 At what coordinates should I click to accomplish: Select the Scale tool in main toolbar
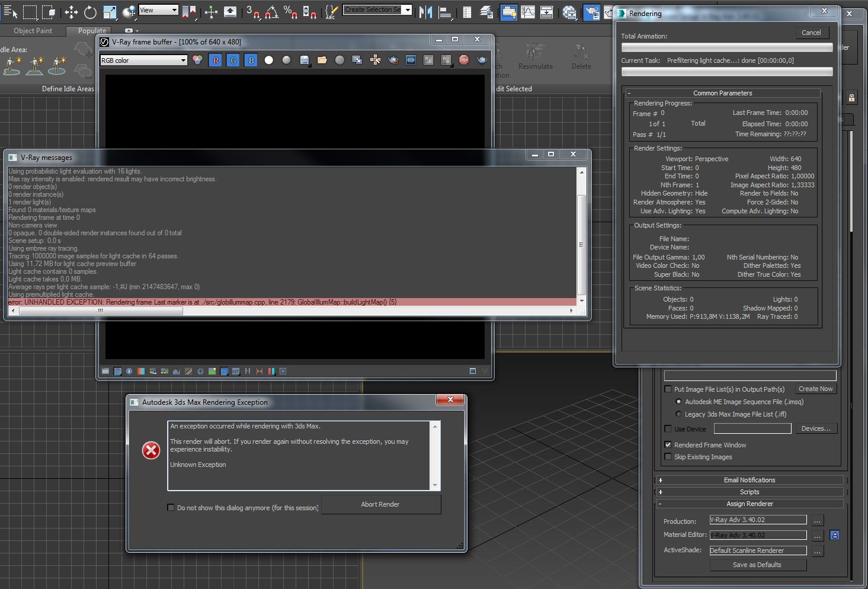pyautogui.click(x=110, y=12)
